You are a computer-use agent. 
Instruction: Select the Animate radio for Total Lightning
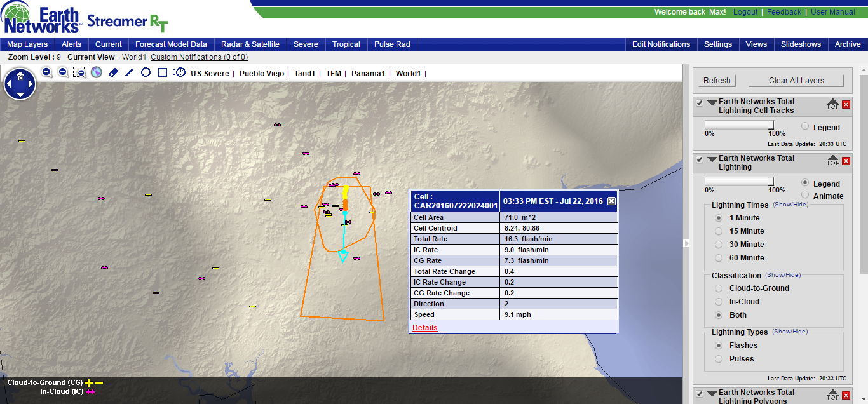[x=806, y=195]
